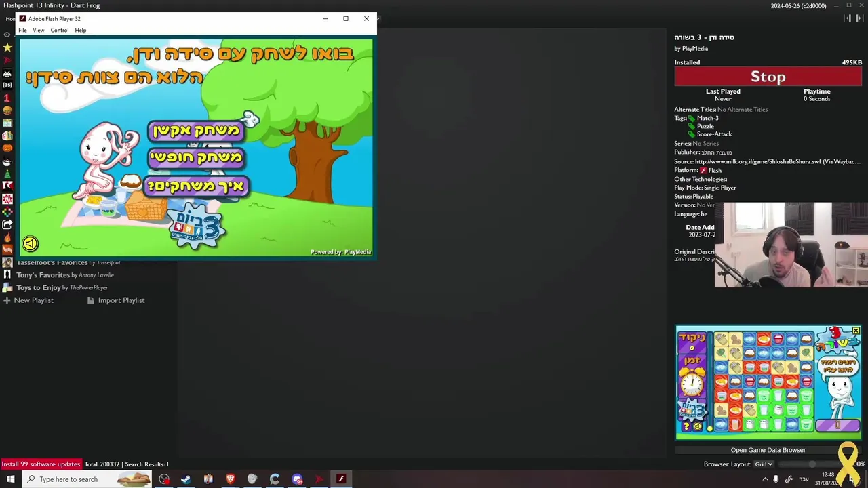The height and width of the screenshot is (488, 868).
Task: Open the flame playlist icon in sidebar
Action: coord(7,237)
